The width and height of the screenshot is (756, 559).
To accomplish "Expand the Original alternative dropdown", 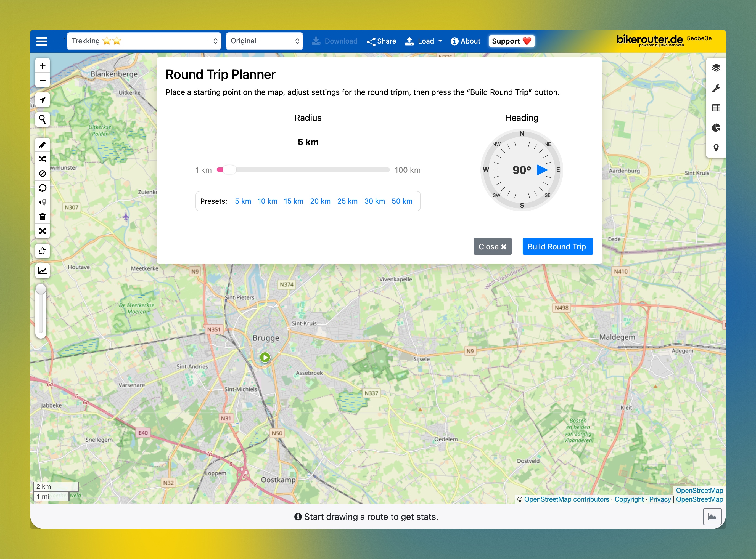I will tap(264, 41).
